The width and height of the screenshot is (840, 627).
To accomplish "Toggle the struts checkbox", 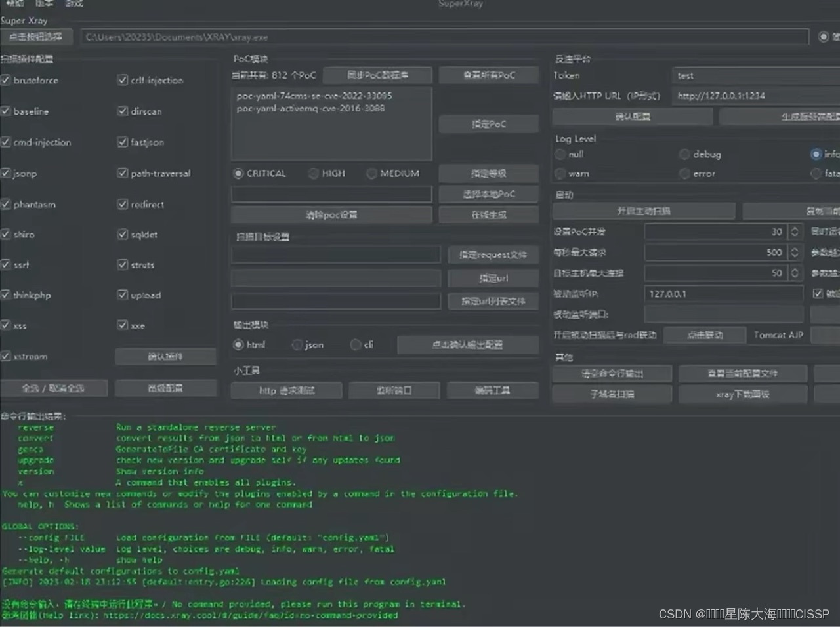I will pos(122,264).
